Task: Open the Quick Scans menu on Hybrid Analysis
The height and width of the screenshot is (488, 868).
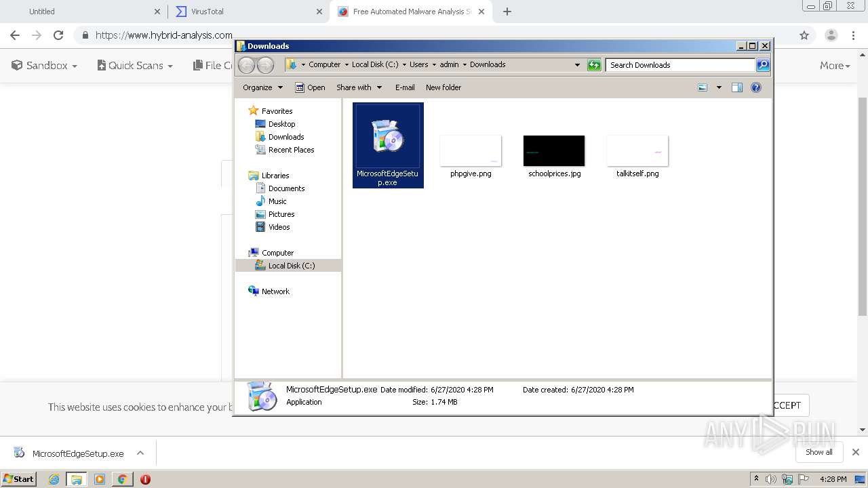Action: 135,66
